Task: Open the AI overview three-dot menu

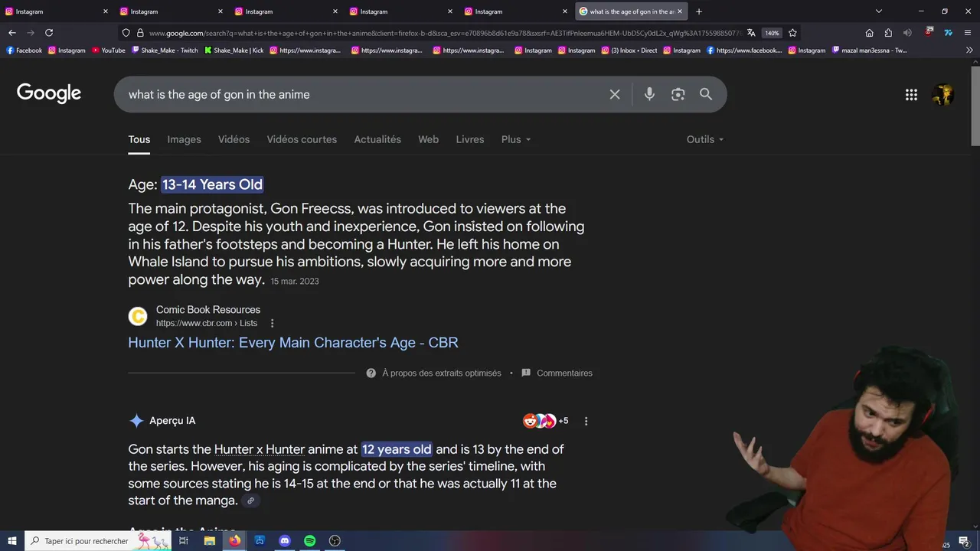Action: tap(586, 421)
